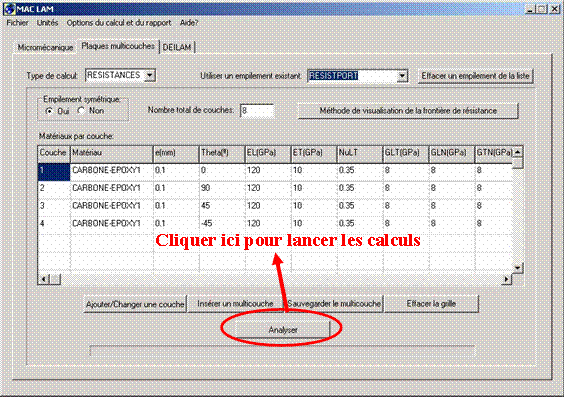
Task: Expand the Type de calcul dropdown
Action: (150, 75)
